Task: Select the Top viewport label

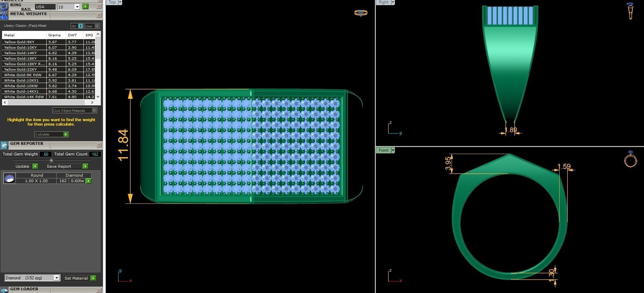Action: [x=112, y=2]
